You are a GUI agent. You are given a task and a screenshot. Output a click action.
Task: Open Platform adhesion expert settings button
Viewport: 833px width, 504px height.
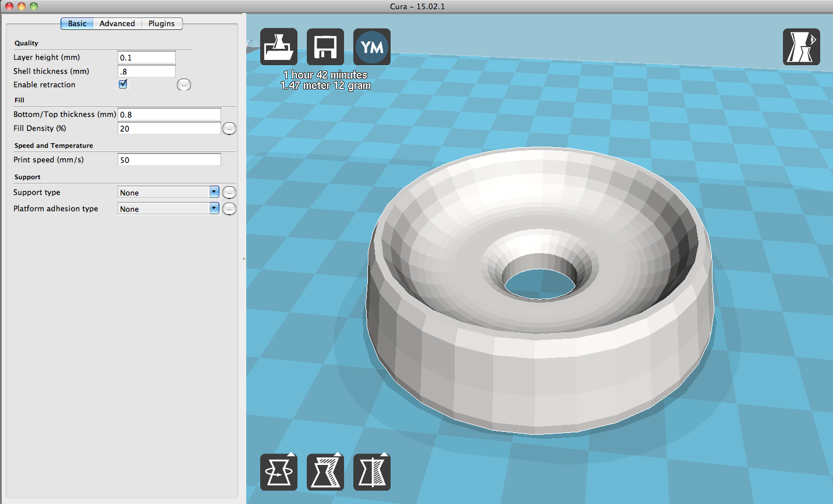(x=229, y=208)
